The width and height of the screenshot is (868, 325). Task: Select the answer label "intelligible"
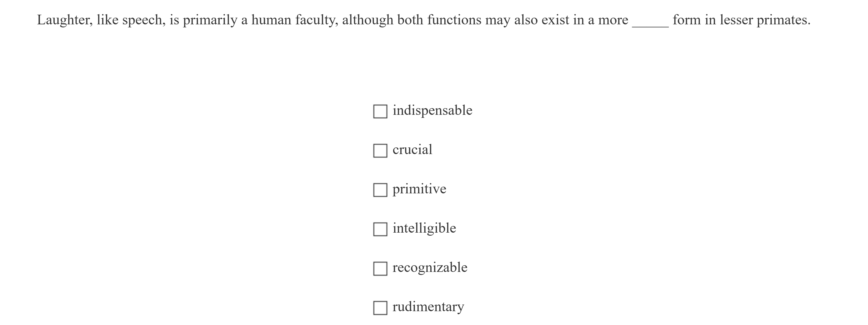coord(424,228)
